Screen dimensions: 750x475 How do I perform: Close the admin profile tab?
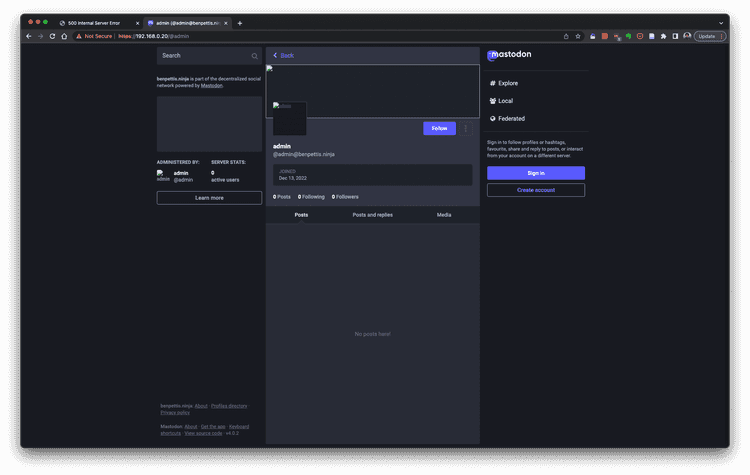(226, 23)
